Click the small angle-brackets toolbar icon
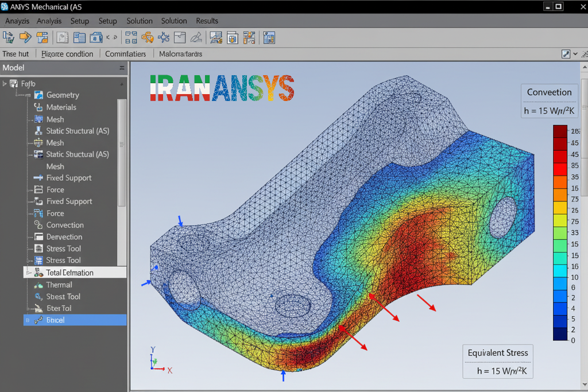The width and height of the screenshot is (588, 392). [x=112, y=37]
